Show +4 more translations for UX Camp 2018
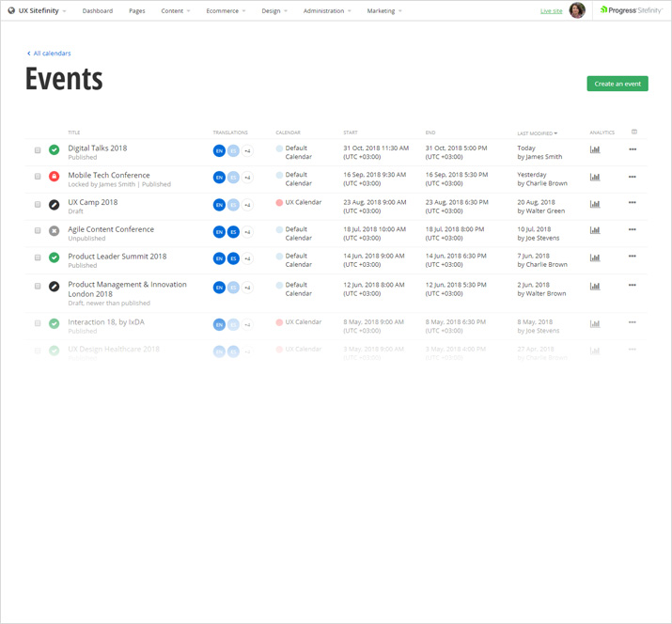The image size is (672, 624). click(x=247, y=205)
